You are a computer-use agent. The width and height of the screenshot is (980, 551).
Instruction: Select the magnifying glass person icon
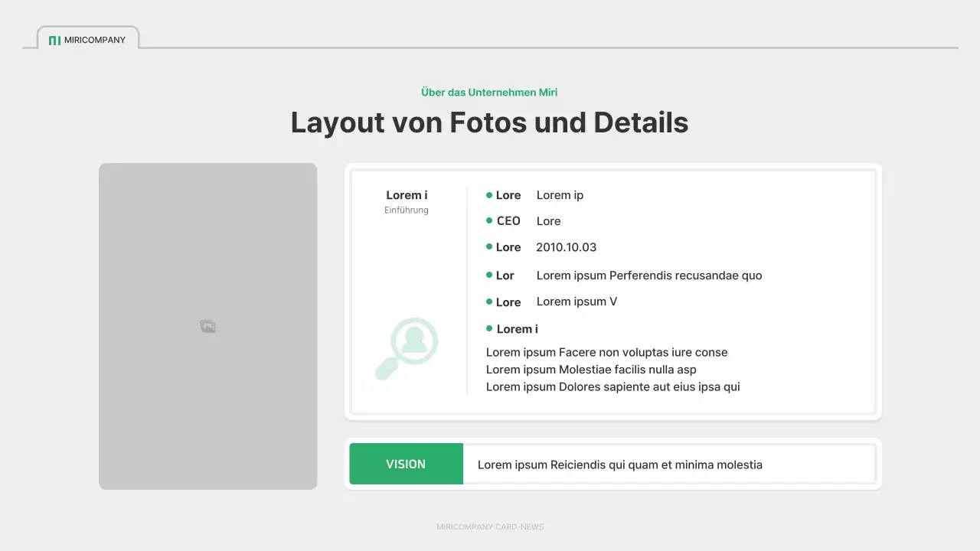click(407, 348)
